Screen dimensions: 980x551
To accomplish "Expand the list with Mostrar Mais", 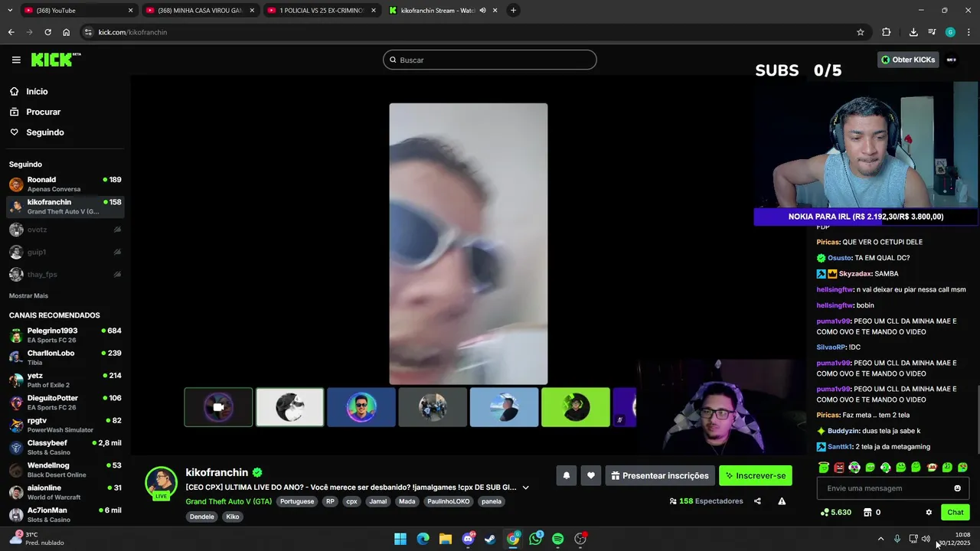I will [28, 295].
